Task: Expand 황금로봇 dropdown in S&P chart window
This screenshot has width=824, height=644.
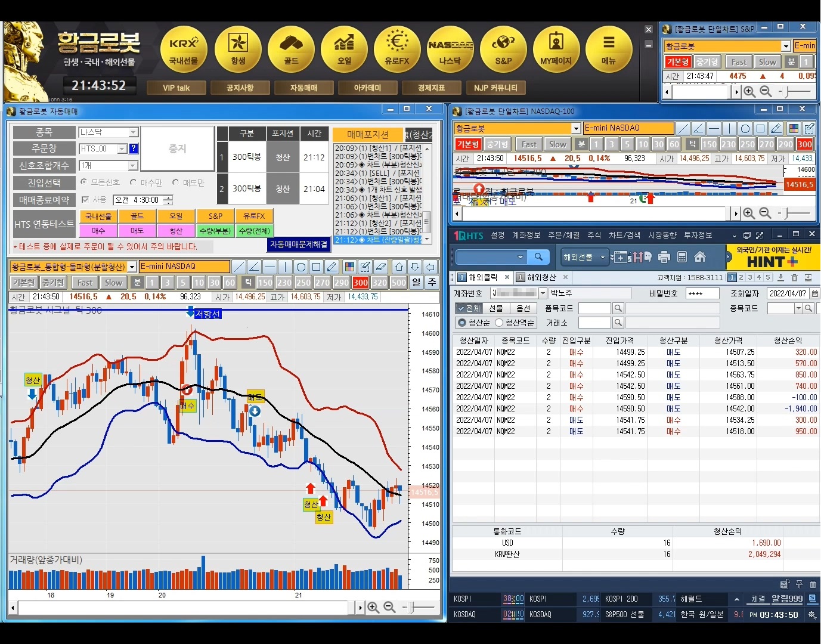Action: 786,46
